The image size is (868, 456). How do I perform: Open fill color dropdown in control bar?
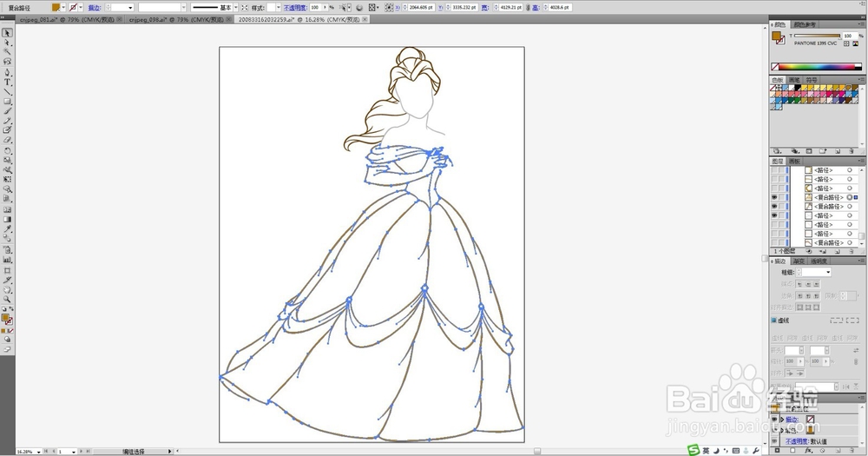[63, 7]
